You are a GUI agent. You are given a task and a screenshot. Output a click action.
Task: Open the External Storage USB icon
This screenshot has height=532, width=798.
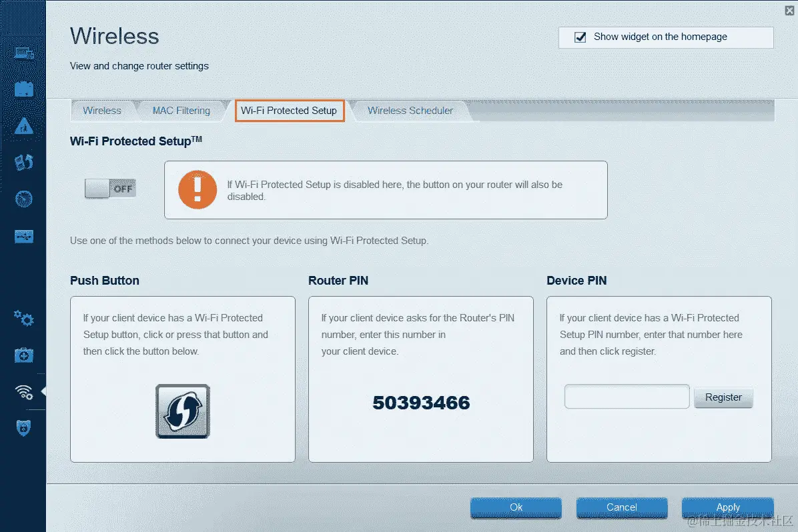(x=24, y=236)
